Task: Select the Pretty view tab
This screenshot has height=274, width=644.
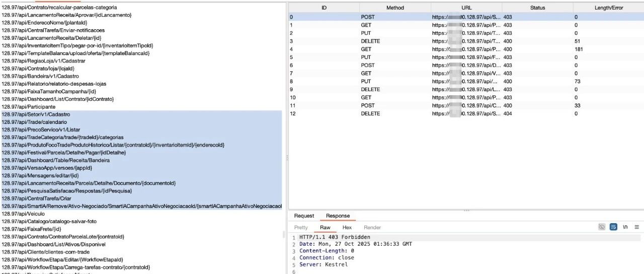Action: (x=301, y=228)
